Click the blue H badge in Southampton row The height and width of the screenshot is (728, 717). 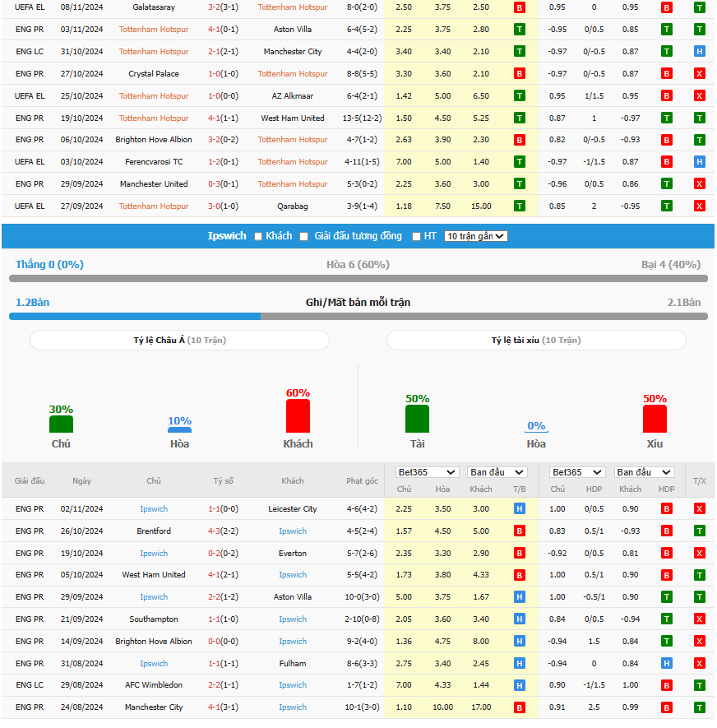pos(520,619)
